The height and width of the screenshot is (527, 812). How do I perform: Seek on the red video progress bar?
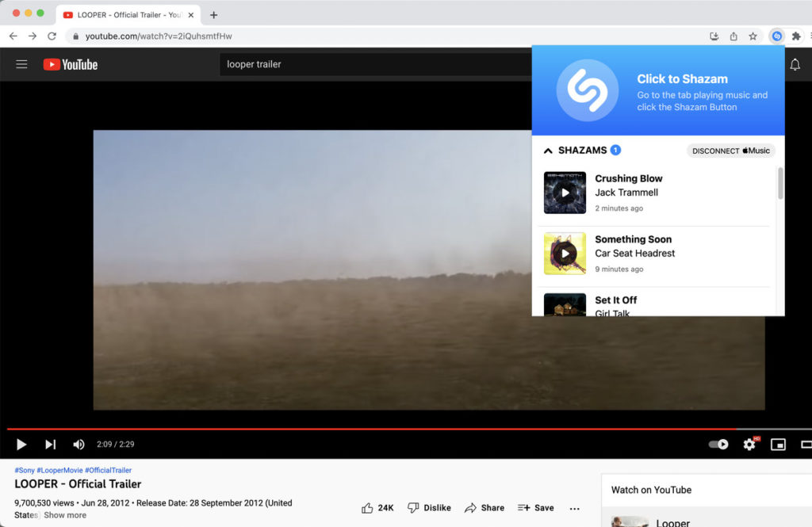pyautogui.click(x=371, y=430)
